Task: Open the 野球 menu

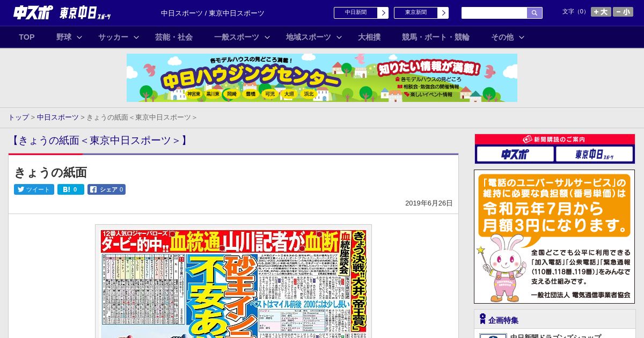Action: pyautogui.click(x=64, y=37)
